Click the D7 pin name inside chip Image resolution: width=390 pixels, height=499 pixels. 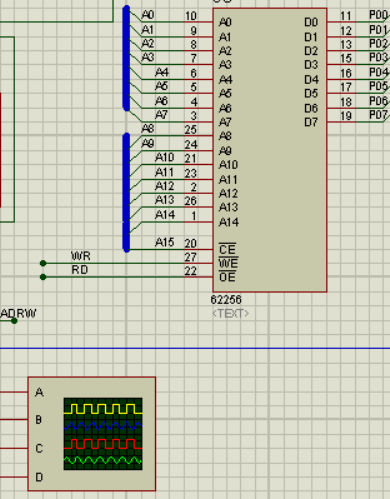click(x=311, y=122)
